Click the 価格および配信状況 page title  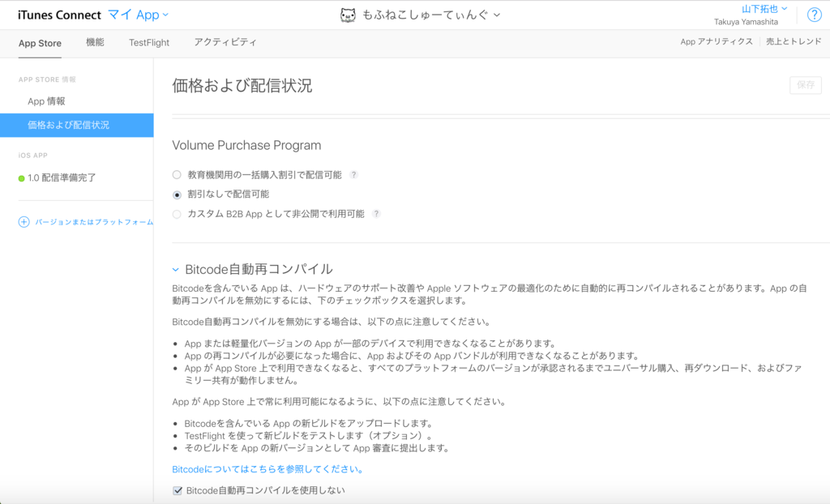pos(242,86)
